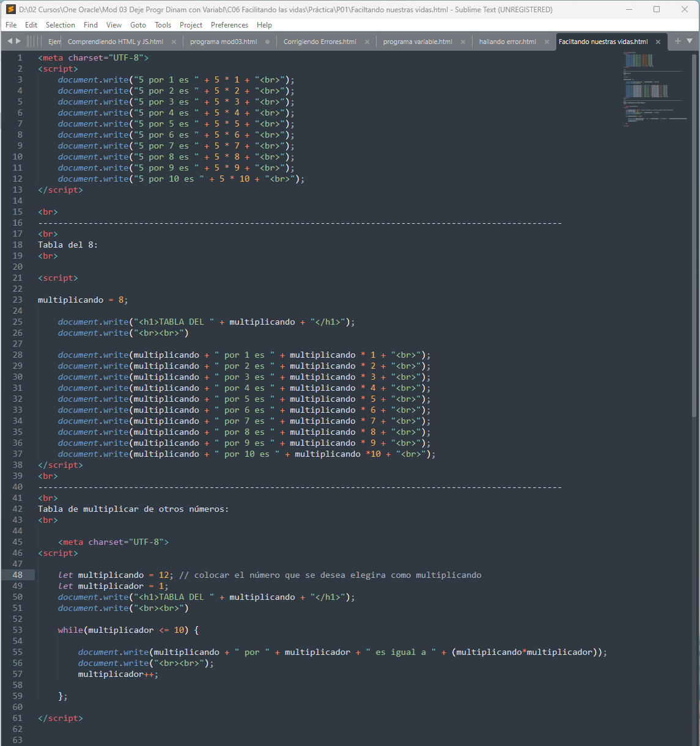Viewport: 700px width, 746px height.
Task: Switch to programa mod03.html tab
Action: coord(223,42)
